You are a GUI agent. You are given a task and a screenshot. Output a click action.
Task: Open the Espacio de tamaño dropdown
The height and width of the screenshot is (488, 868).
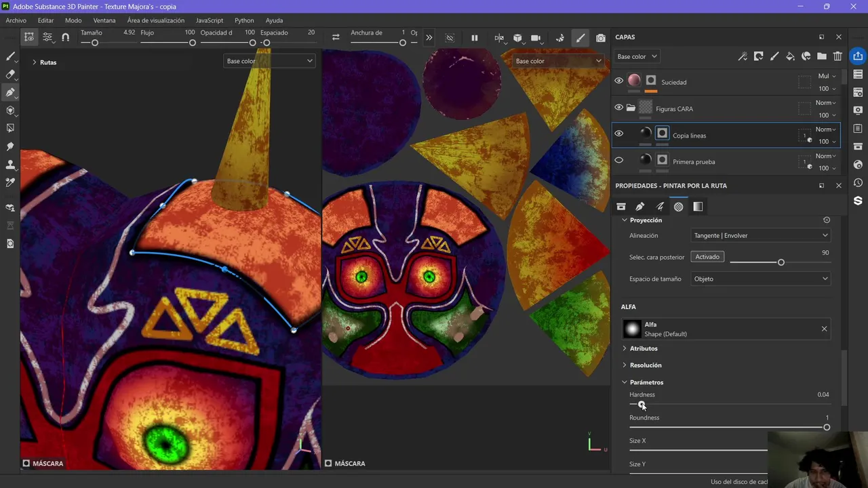pyautogui.click(x=760, y=279)
